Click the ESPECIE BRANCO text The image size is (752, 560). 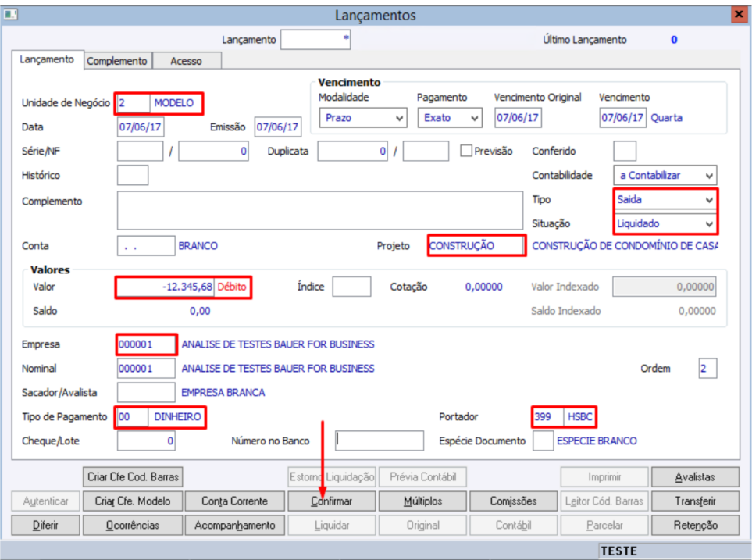click(597, 441)
